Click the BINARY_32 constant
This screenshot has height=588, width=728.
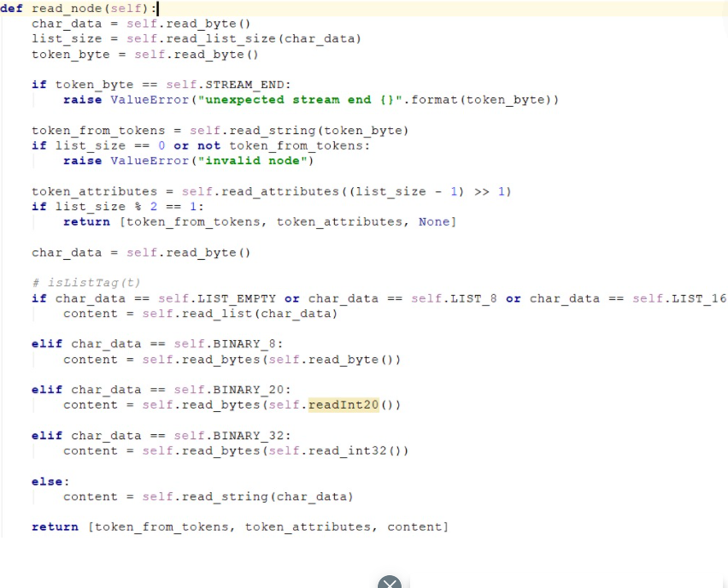coord(249,436)
